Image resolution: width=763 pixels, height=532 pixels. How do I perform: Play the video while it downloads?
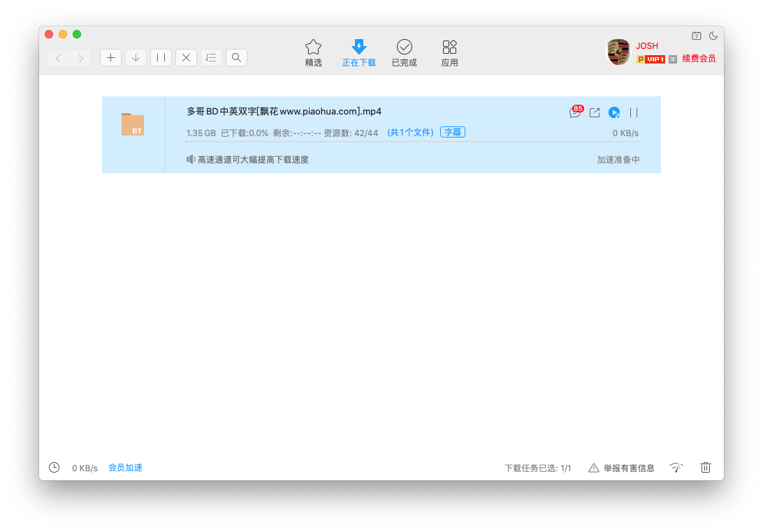tap(614, 112)
